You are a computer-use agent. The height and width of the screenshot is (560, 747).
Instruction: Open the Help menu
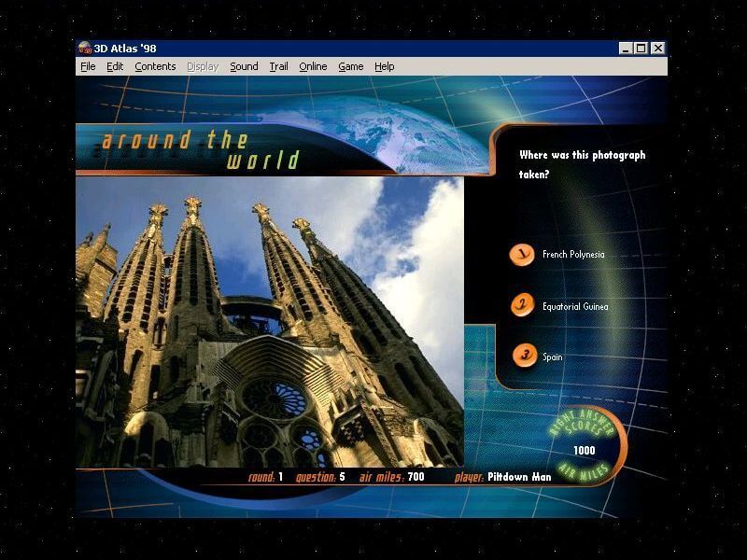coord(385,66)
